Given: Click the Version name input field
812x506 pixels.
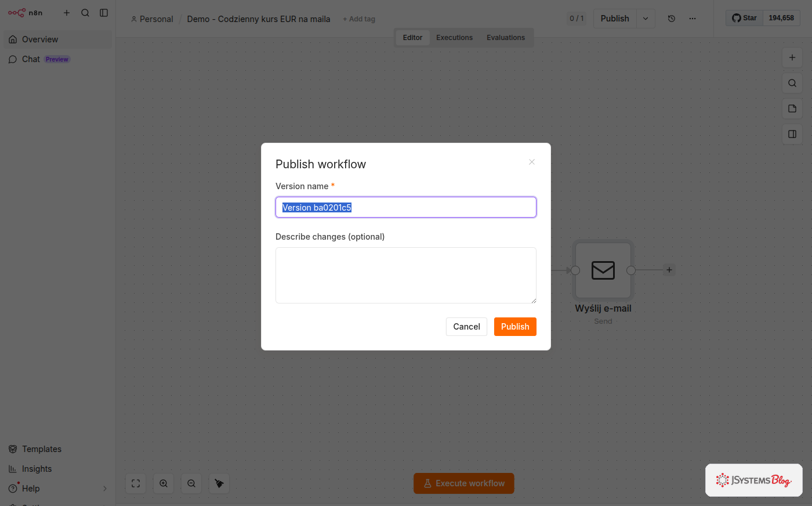Looking at the screenshot, I should [406, 207].
